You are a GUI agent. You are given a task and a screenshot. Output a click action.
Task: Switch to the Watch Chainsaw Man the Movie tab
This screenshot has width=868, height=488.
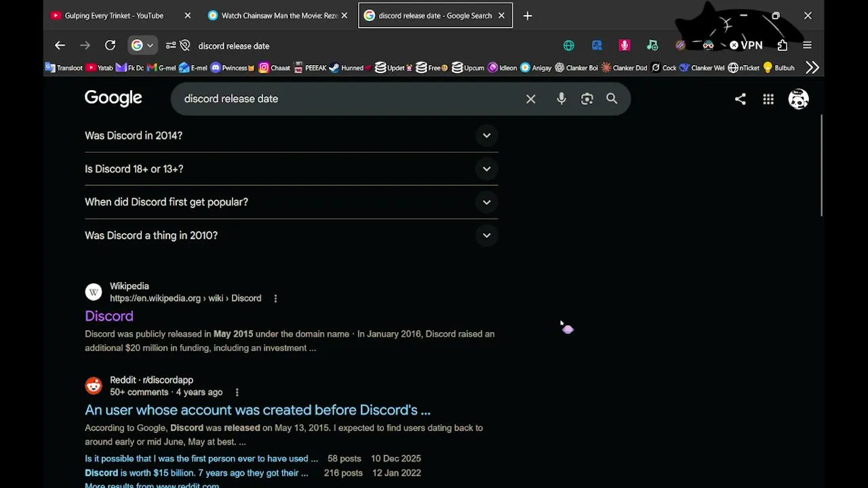(279, 16)
